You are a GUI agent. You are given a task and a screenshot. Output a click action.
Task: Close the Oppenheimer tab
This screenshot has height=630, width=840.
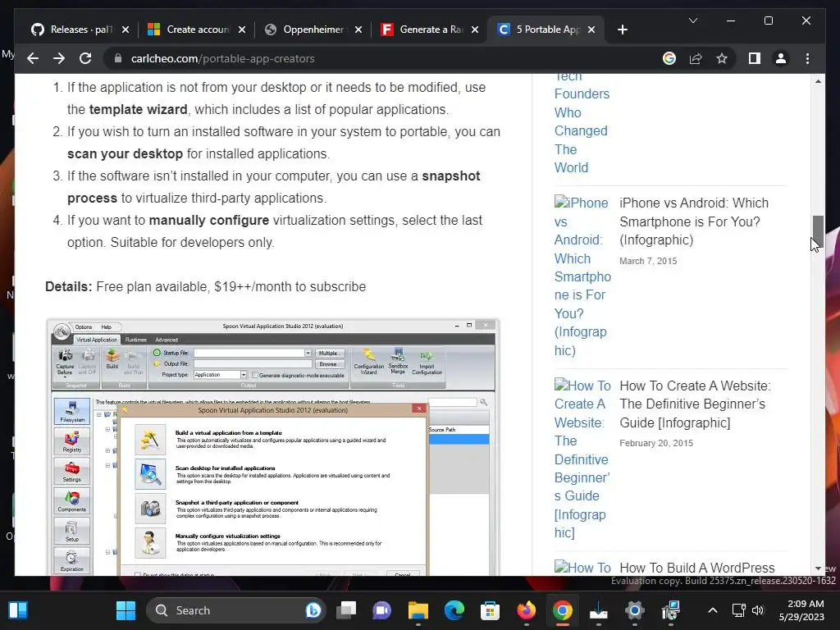pyautogui.click(x=358, y=30)
